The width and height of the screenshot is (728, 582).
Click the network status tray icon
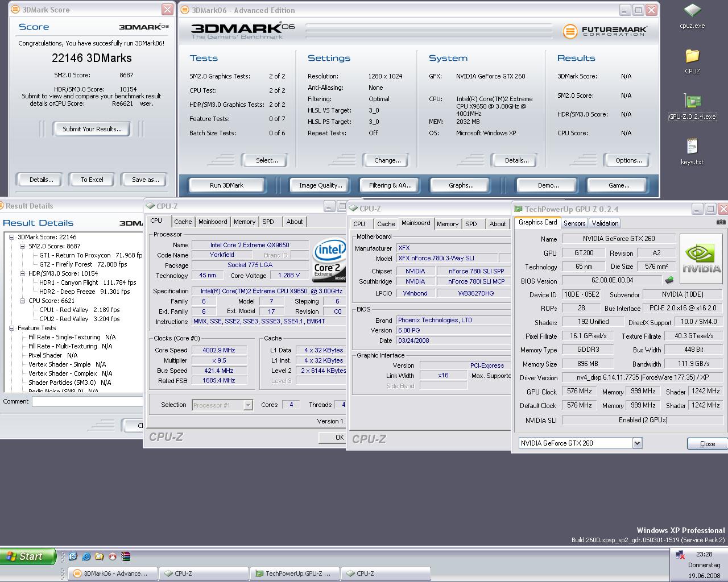click(x=680, y=555)
